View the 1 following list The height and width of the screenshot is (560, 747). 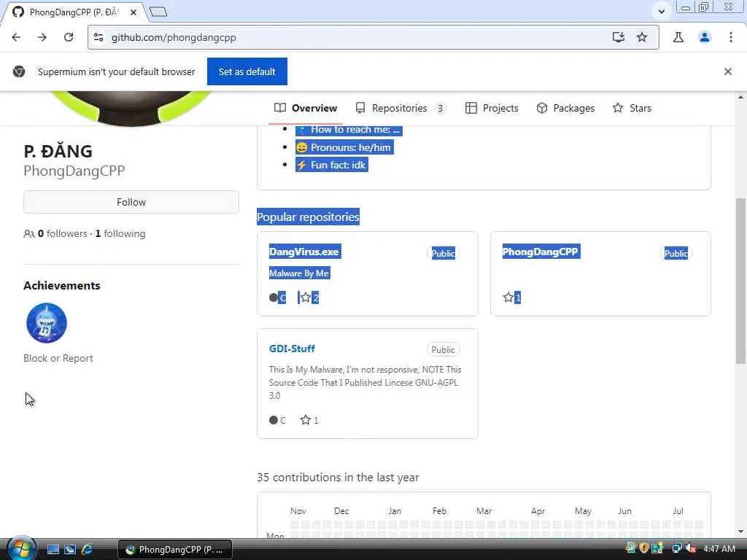[x=120, y=233]
